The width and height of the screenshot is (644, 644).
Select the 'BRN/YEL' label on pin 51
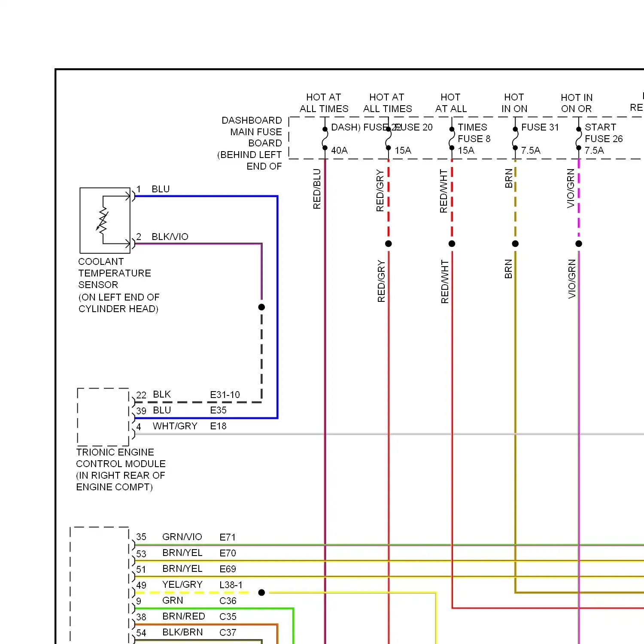182,568
